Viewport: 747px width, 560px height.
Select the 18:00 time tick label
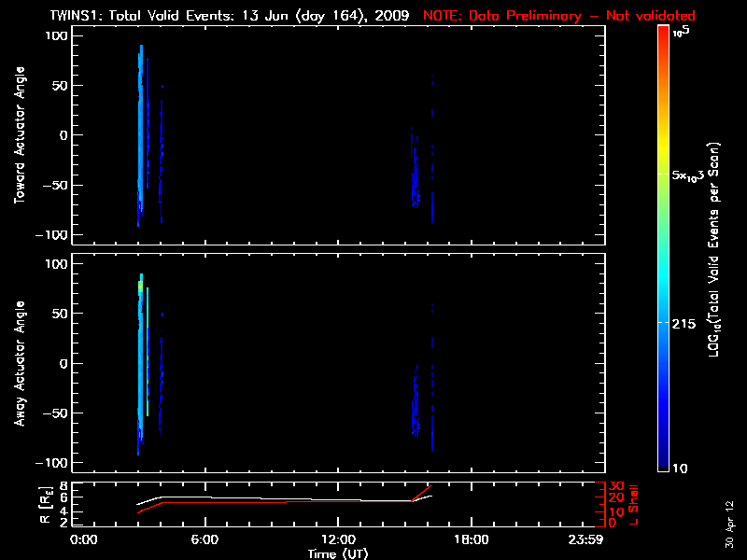coord(471,539)
